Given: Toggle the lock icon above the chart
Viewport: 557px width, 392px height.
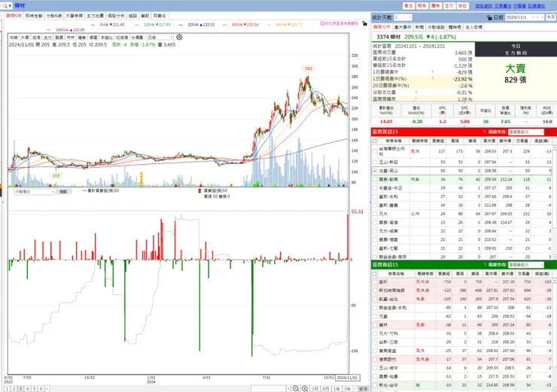Looking at the screenshot, I should click(x=364, y=23).
